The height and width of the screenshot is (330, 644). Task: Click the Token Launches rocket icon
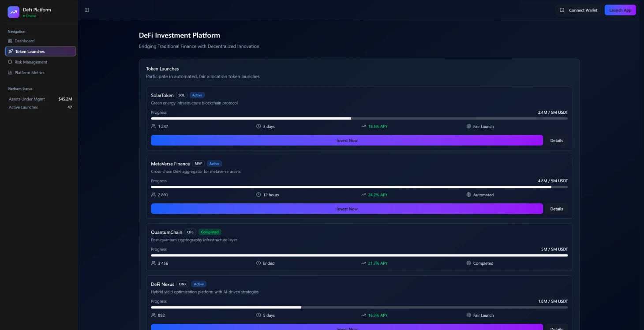click(10, 51)
